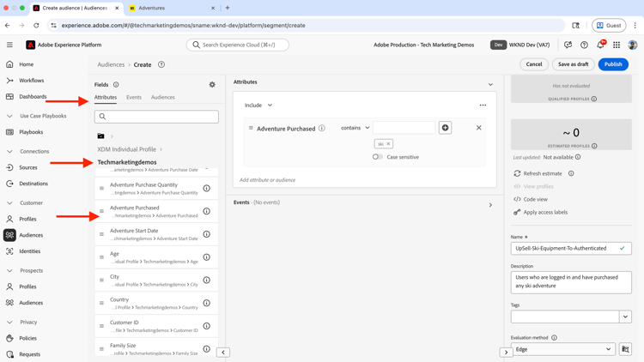The width and height of the screenshot is (644, 362).
Task: Show info for Country field
Action: click(x=207, y=304)
